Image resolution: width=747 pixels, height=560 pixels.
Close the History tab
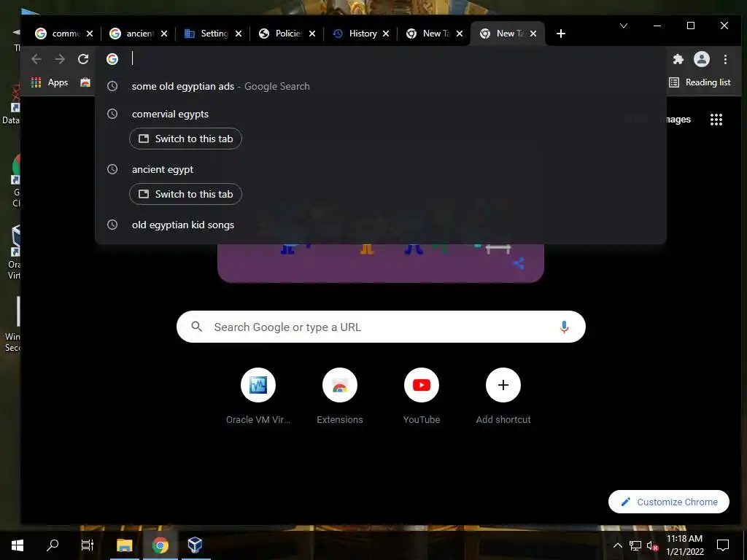click(x=386, y=34)
